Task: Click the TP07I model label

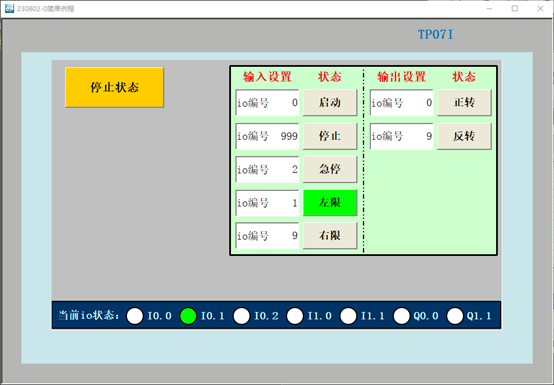Action: (435, 35)
